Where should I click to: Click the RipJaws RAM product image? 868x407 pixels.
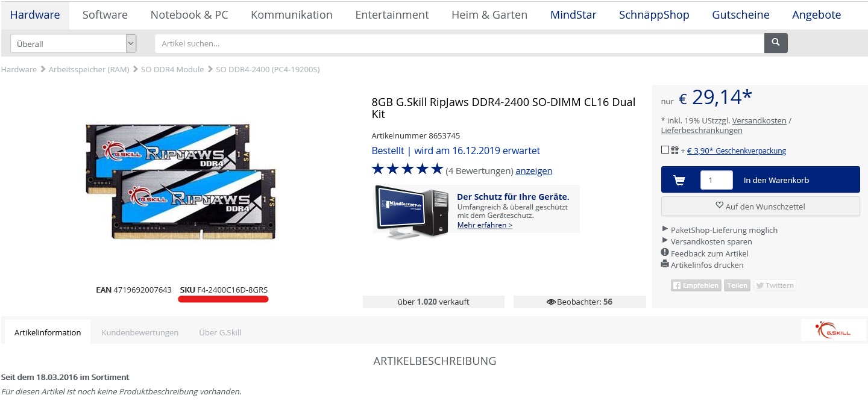tap(181, 182)
